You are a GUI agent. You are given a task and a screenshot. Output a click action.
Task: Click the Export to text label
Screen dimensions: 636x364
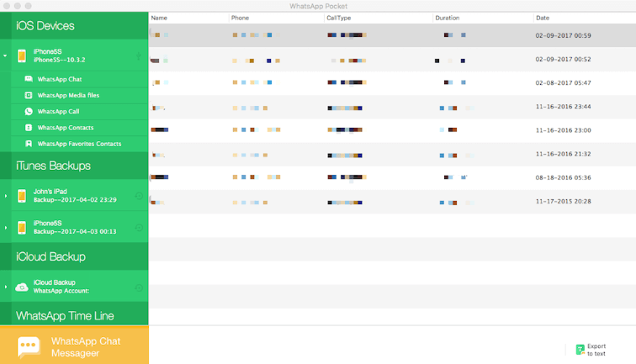596,350
